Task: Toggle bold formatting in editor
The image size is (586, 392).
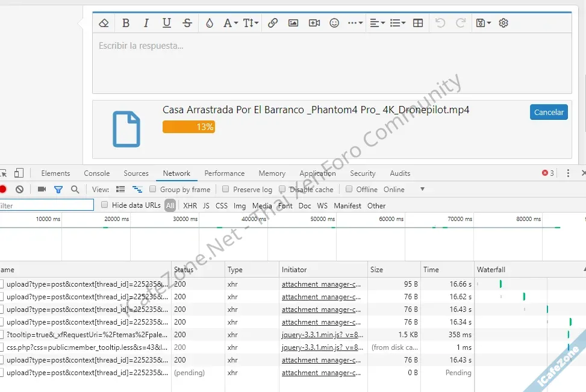Action: 126,23
